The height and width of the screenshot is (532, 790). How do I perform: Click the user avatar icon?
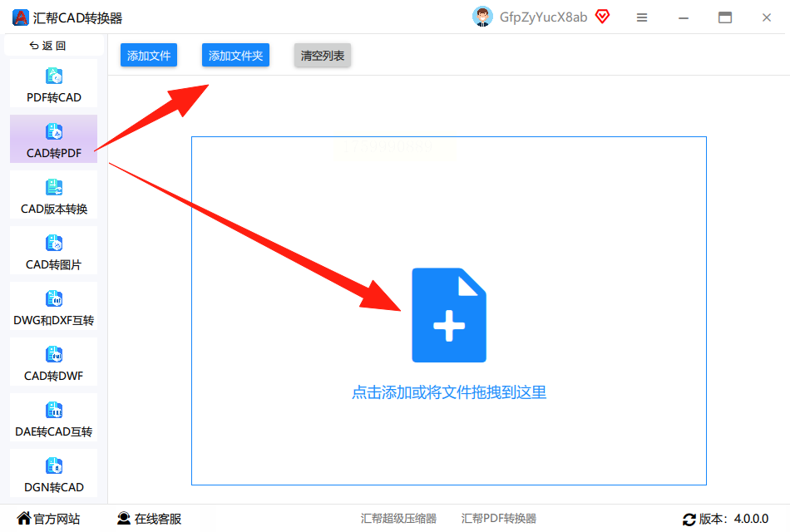pos(482,17)
